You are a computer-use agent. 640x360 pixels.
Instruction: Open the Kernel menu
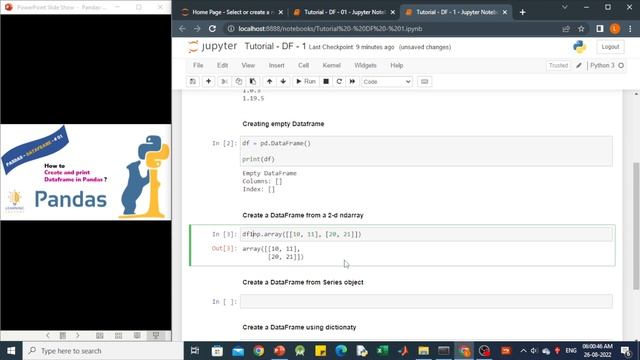pyautogui.click(x=331, y=65)
